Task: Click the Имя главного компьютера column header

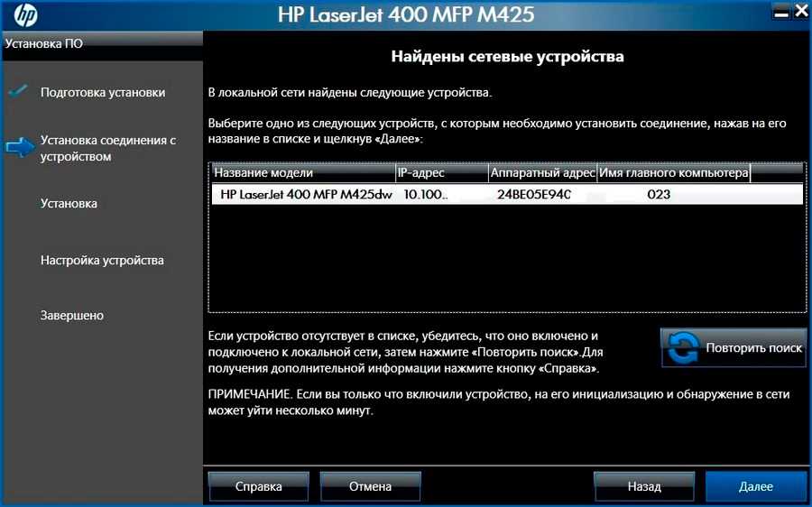Action: point(673,172)
